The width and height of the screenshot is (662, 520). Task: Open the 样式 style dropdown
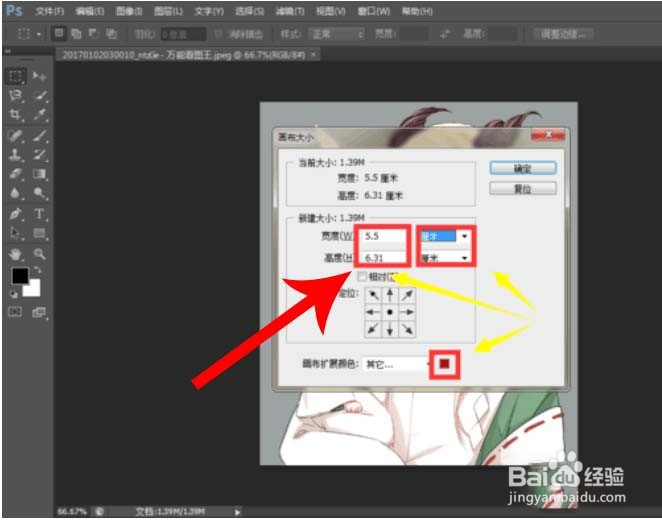336,34
